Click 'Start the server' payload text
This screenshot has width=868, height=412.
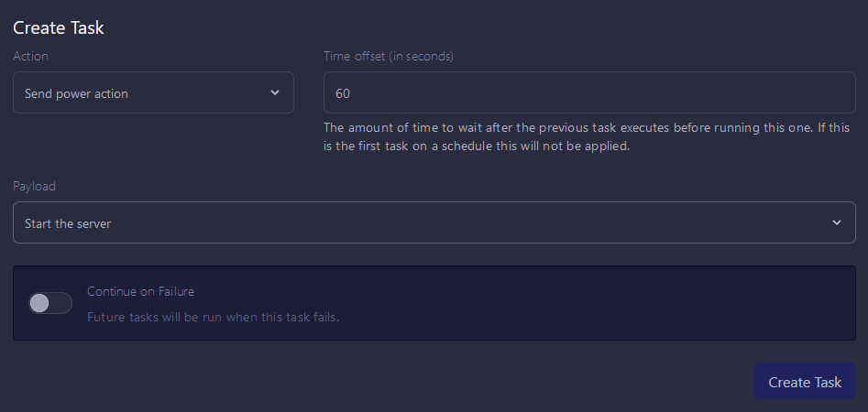pyautogui.click(x=68, y=223)
